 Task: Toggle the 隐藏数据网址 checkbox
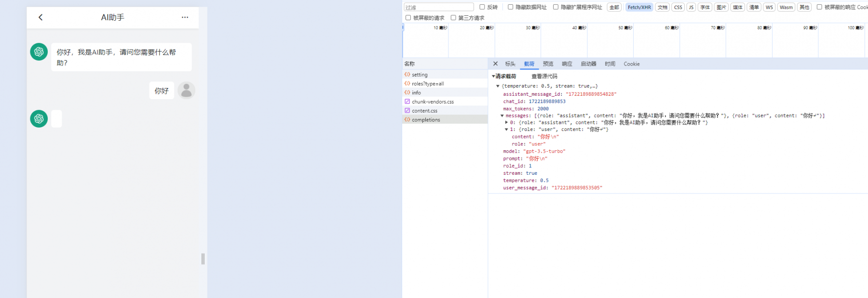click(511, 7)
